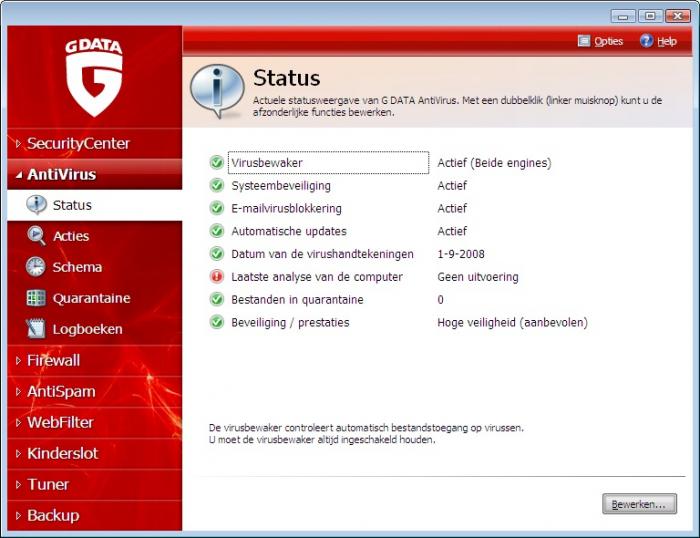This screenshot has height=538, width=700.
Task: Expand the AntiSpam section arrow
Action: [x=18, y=392]
